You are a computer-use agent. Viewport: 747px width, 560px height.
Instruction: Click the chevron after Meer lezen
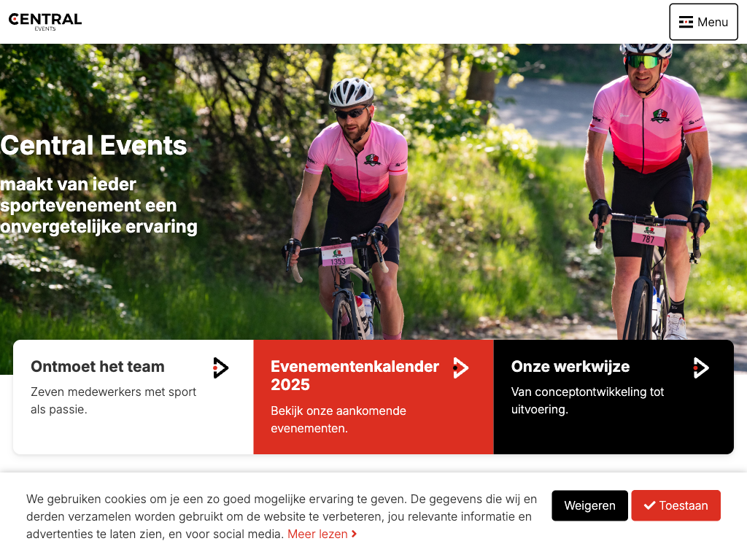[x=354, y=534]
